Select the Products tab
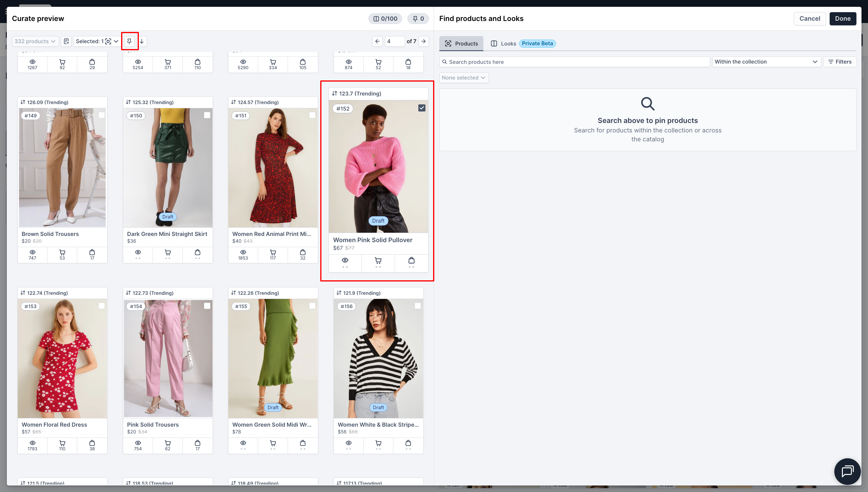 pyautogui.click(x=461, y=43)
